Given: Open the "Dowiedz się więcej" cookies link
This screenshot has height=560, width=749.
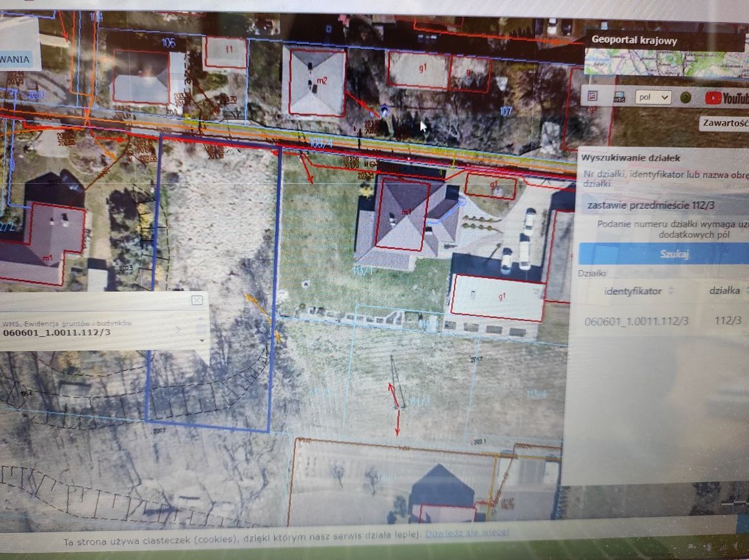Looking at the screenshot, I should pyautogui.click(x=467, y=532).
